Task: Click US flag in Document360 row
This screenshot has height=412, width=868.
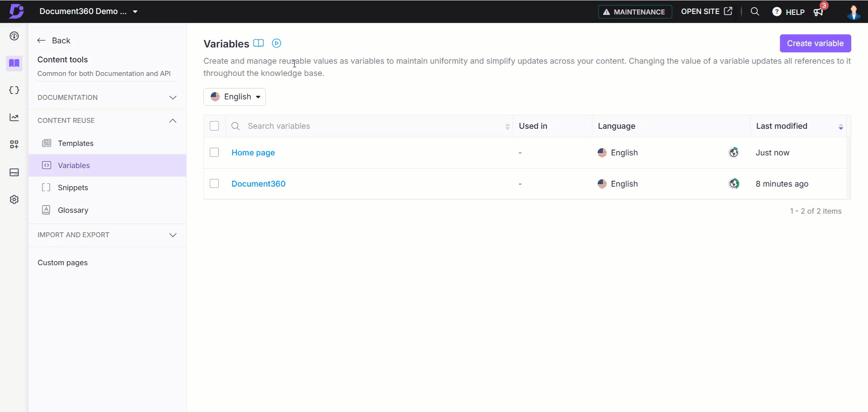Action: [x=602, y=184]
